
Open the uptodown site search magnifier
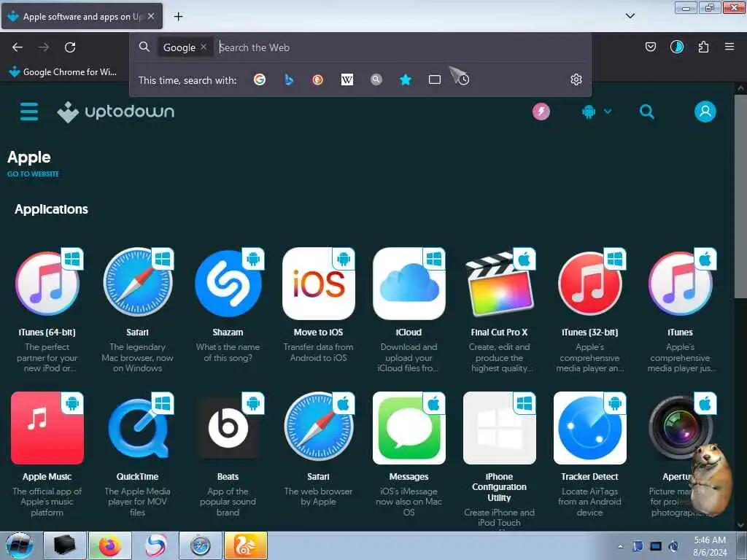pyautogui.click(x=646, y=112)
